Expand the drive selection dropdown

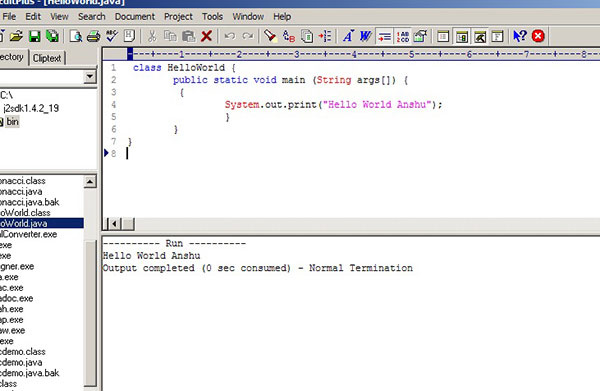(90, 77)
